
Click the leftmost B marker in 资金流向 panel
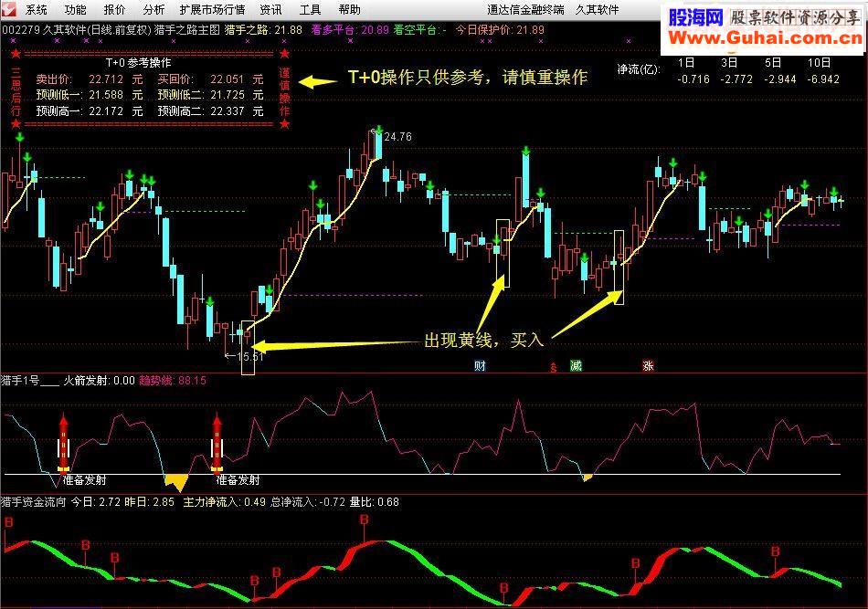point(8,522)
